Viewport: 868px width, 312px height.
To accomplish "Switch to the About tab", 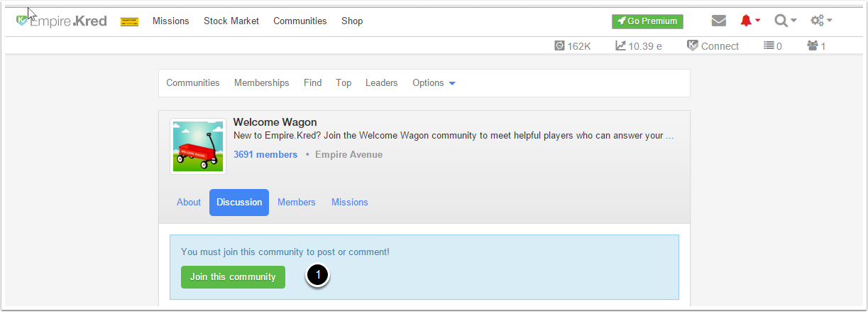I will [189, 203].
